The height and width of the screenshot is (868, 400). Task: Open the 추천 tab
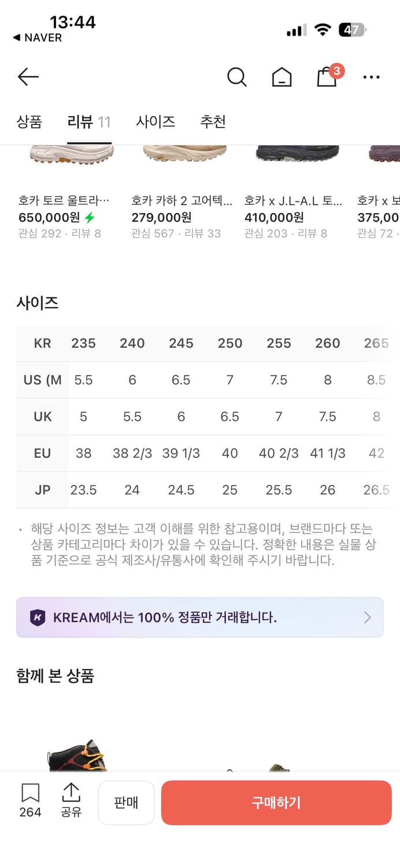click(x=213, y=122)
